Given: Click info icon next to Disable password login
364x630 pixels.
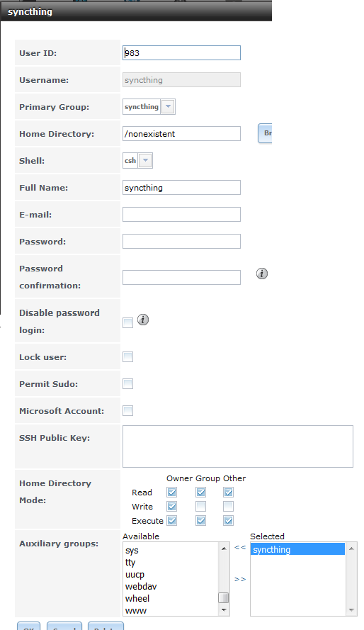Looking at the screenshot, I should click(x=143, y=320).
